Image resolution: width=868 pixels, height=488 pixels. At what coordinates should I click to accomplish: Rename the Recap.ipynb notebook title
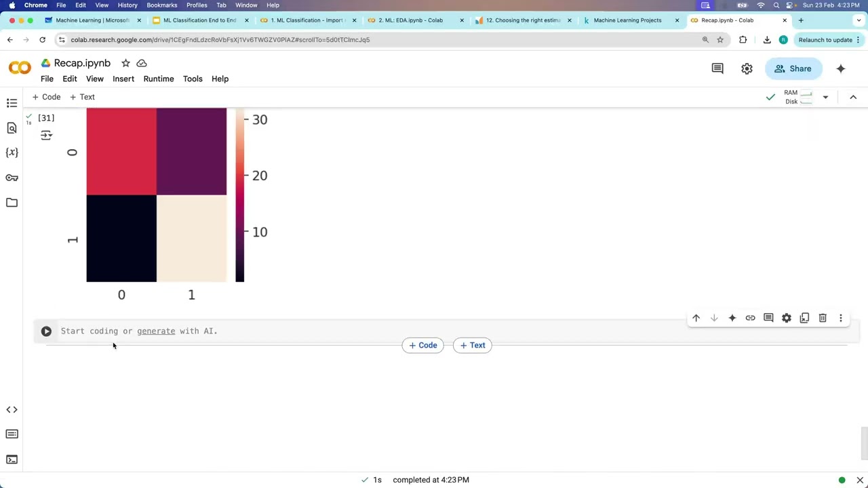click(x=82, y=63)
